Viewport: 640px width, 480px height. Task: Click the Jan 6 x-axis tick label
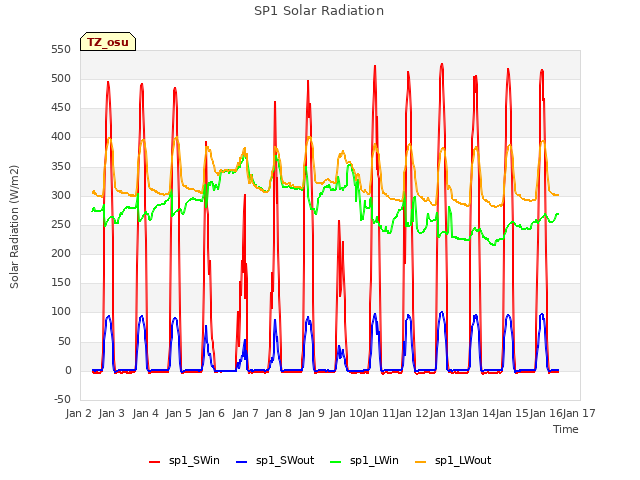(211, 413)
